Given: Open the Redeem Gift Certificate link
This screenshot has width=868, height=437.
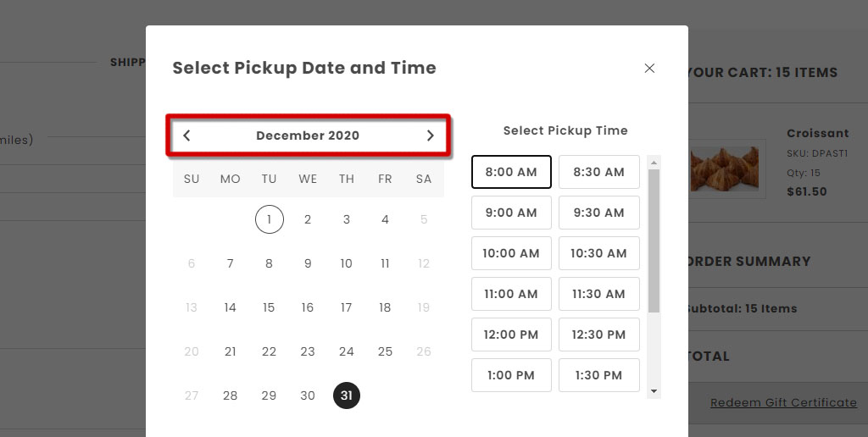Looking at the screenshot, I should 783,403.
